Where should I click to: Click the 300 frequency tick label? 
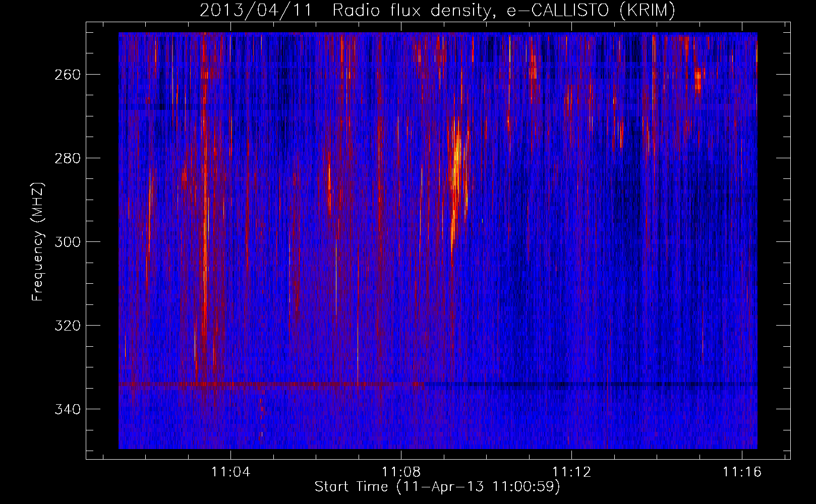click(67, 242)
